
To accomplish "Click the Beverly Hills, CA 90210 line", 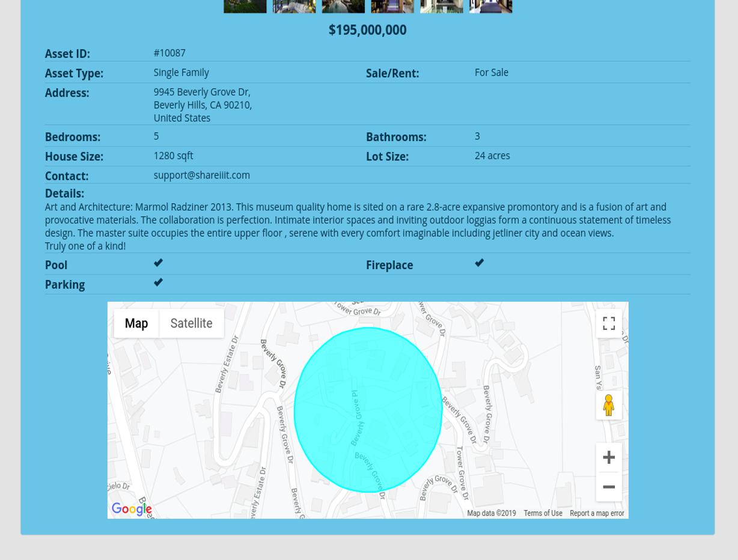I will click(203, 105).
